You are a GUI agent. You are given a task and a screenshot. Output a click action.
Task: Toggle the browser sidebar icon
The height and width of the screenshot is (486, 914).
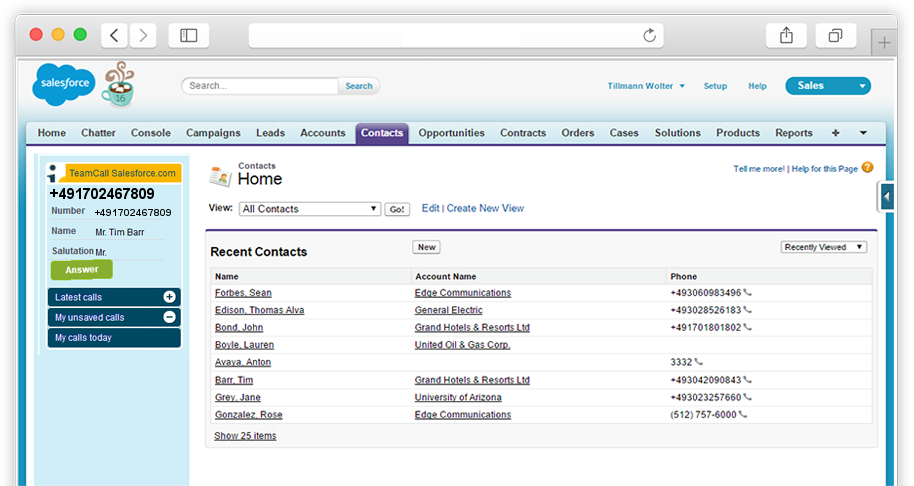[x=188, y=36]
